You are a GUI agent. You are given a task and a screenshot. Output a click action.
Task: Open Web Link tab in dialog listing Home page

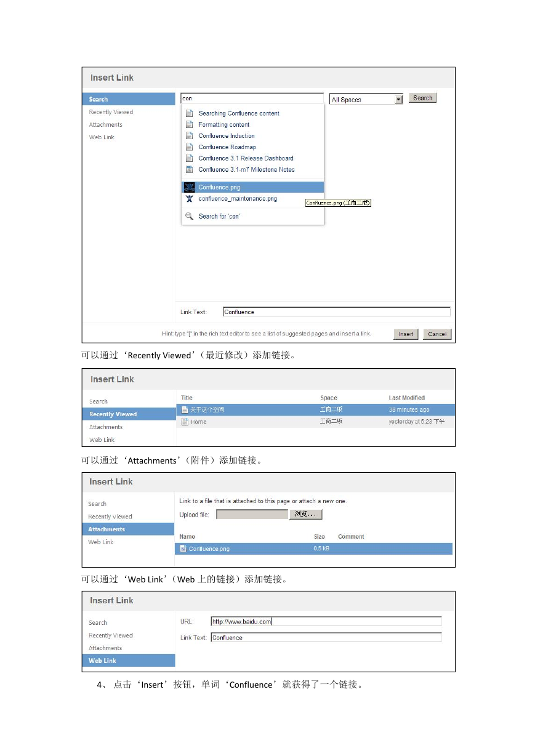[102, 440]
